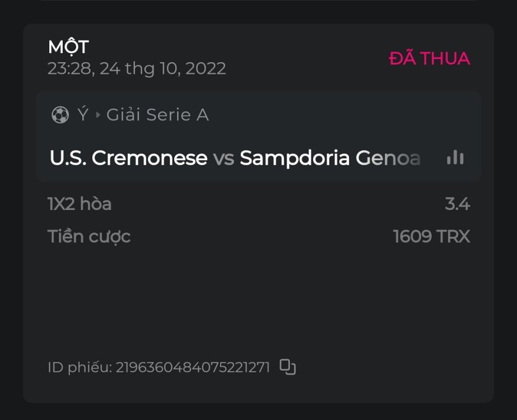The height and width of the screenshot is (420, 517).
Task: Open match statistics bar chart icon
Action: (455, 158)
